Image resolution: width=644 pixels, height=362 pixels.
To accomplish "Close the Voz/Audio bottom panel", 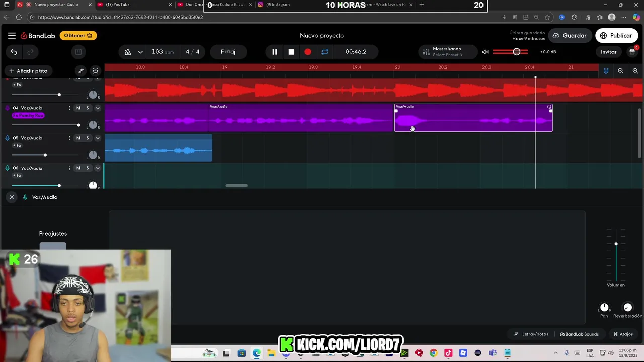I will tap(12, 197).
